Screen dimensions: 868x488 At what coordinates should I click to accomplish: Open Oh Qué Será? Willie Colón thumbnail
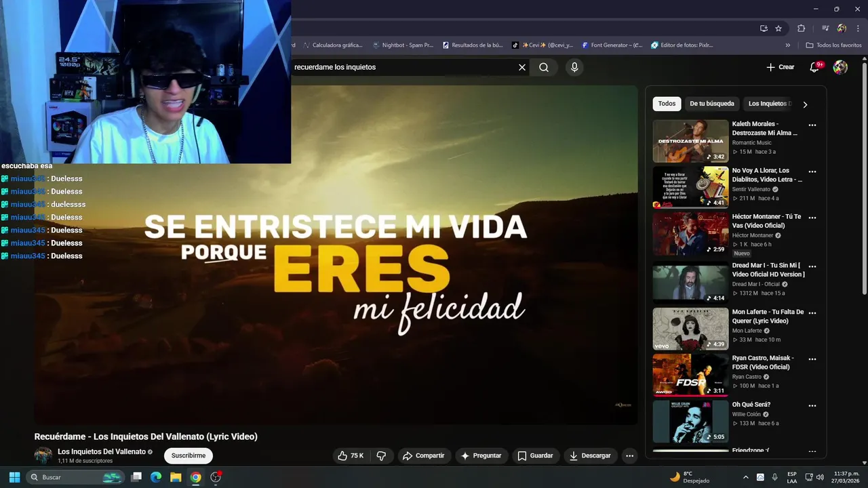[690, 422]
